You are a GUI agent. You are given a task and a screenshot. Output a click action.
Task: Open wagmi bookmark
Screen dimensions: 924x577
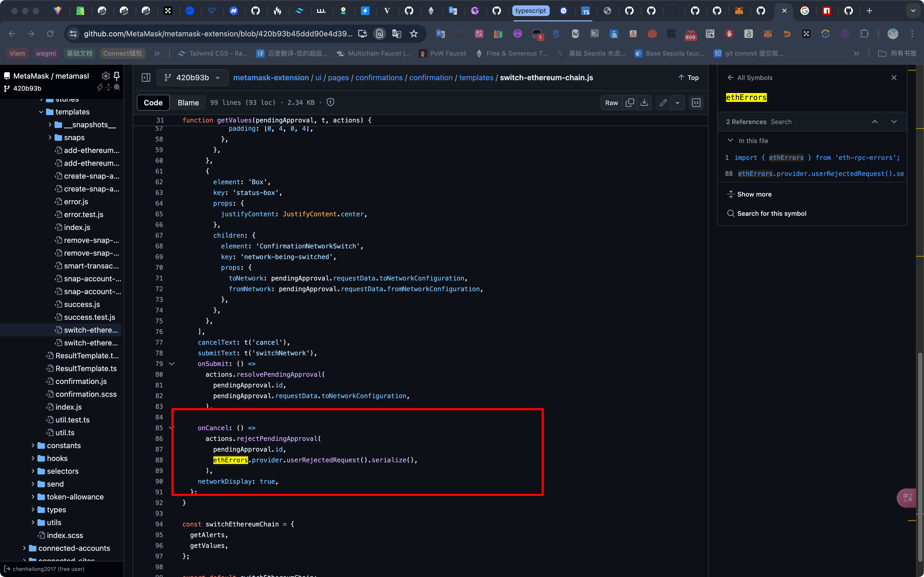(45, 53)
